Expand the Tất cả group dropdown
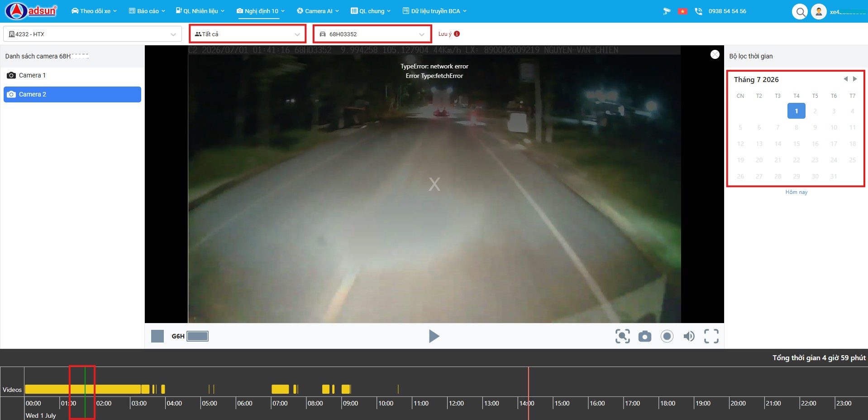 click(248, 34)
